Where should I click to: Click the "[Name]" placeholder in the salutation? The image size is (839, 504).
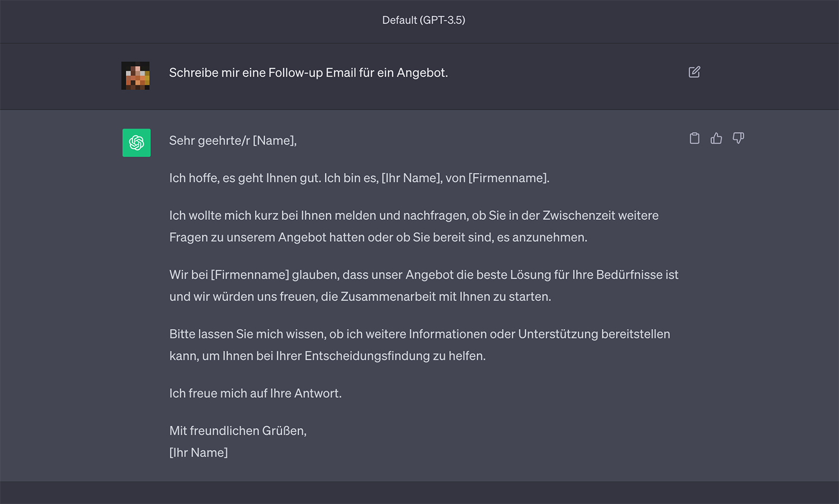tap(274, 140)
